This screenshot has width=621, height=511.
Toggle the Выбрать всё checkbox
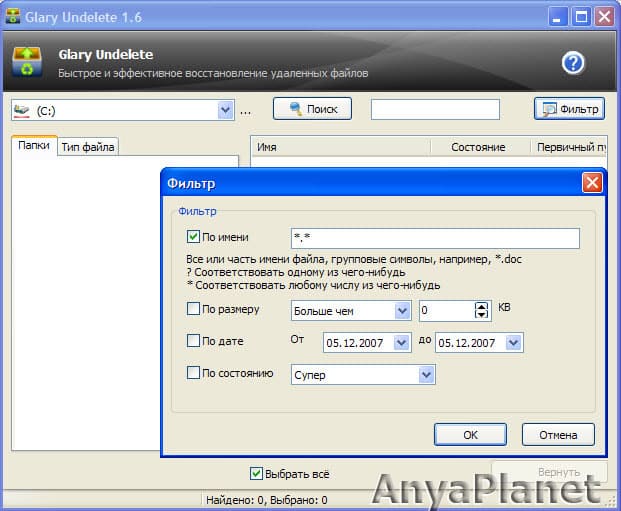pyautogui.click(x=256, y=473)
